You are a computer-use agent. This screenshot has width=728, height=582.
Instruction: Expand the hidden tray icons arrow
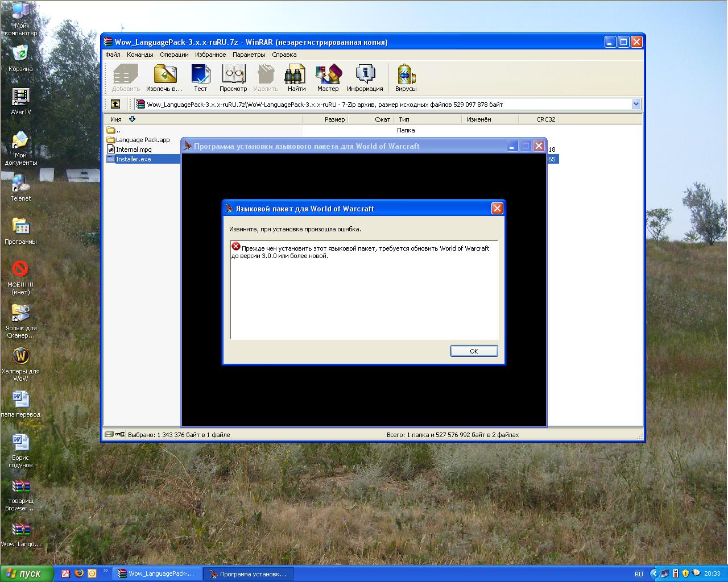click(655, 573)
